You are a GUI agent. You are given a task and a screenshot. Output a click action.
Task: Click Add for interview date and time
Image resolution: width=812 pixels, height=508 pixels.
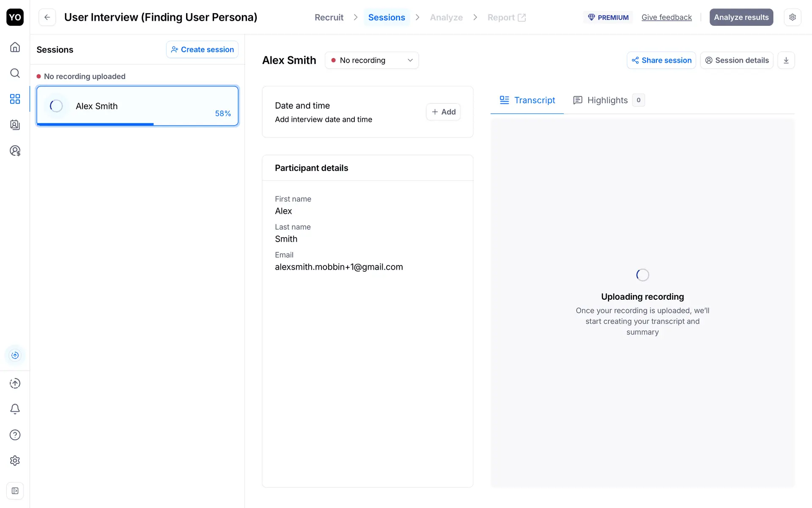(443, 112)
